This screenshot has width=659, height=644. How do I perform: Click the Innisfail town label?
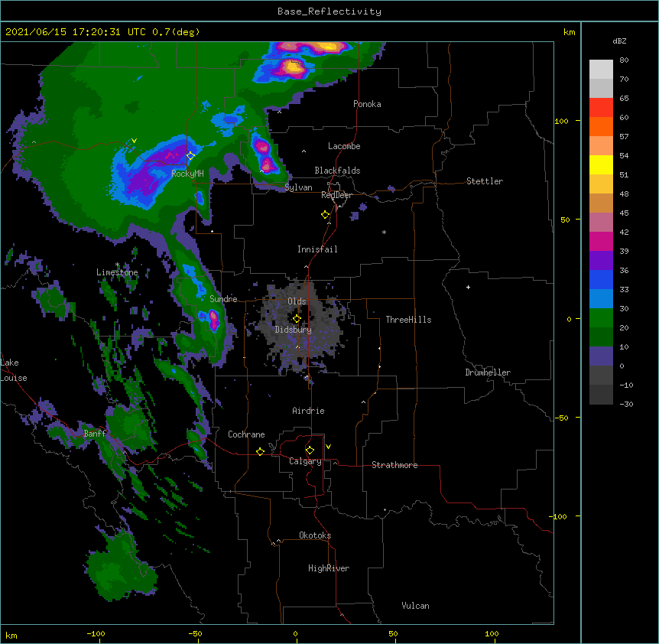(317, 249)
